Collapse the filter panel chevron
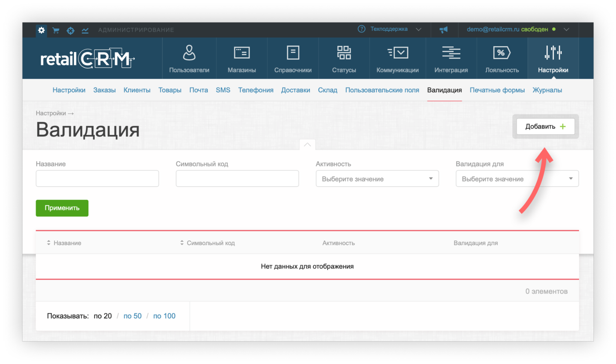The image size is (616, 364). point(307,145)
